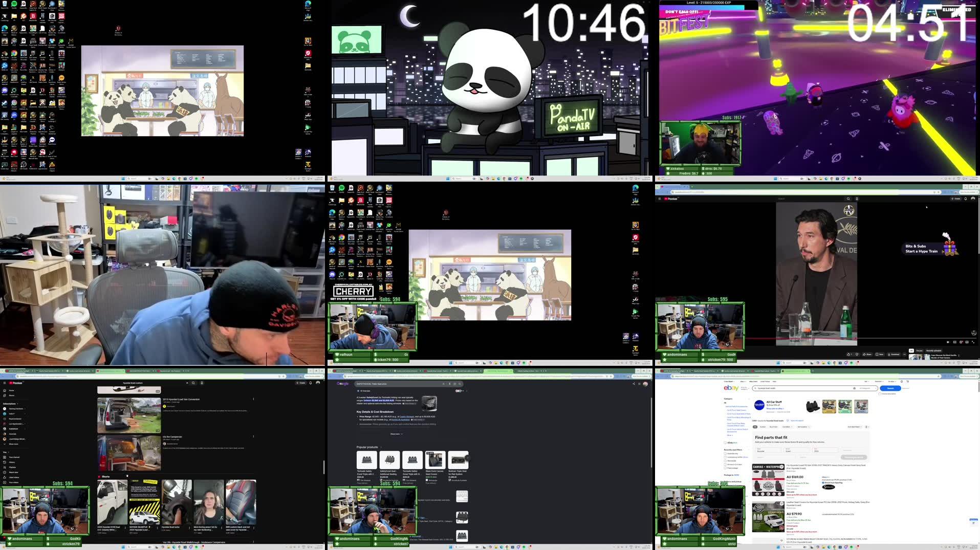Click Save this search on eBay
The image size is (980, 550).
[x=797, y=421]
